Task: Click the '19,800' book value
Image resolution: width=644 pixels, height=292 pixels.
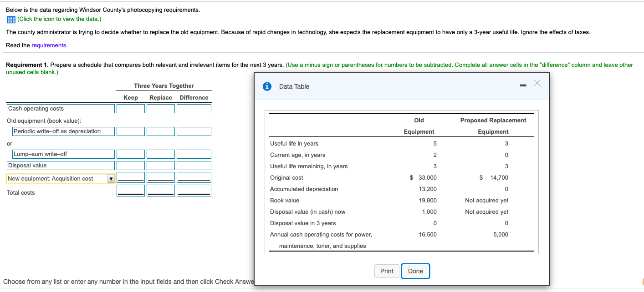Action: tap(428, 201)
